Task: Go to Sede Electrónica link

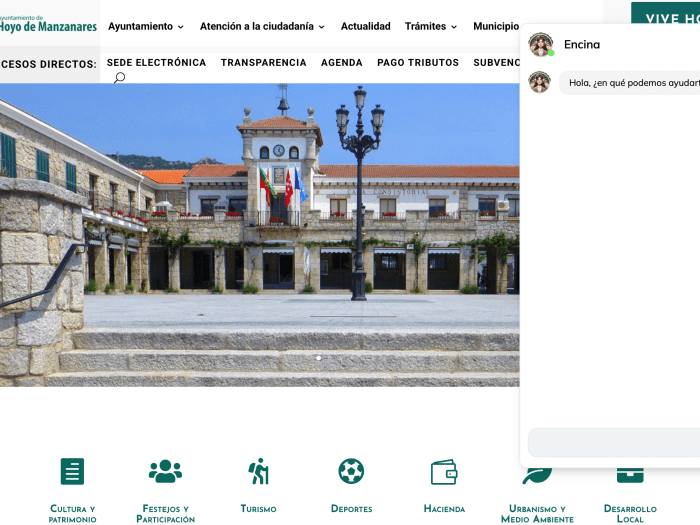Action: (156, 62)
